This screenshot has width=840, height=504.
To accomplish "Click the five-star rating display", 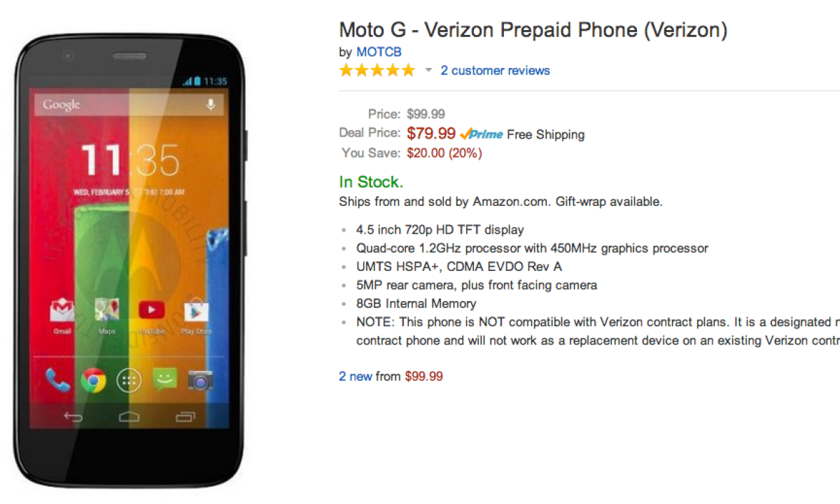I will 377,71.
